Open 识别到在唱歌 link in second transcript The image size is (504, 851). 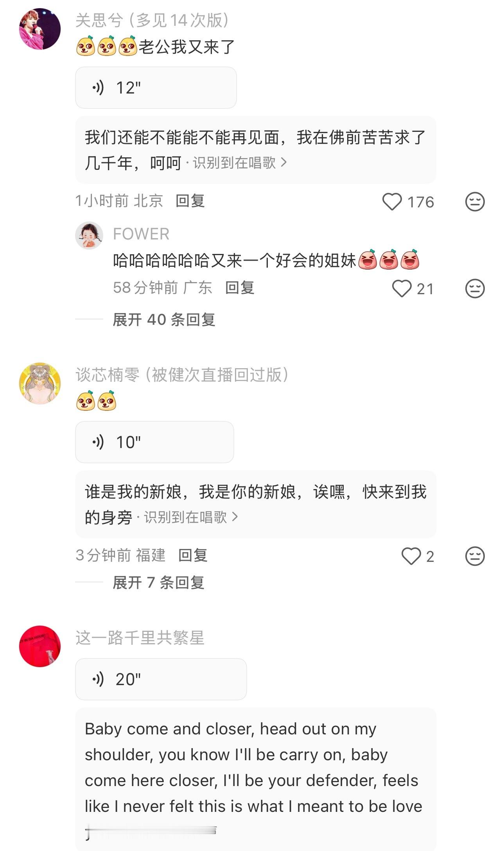[190, 517]
